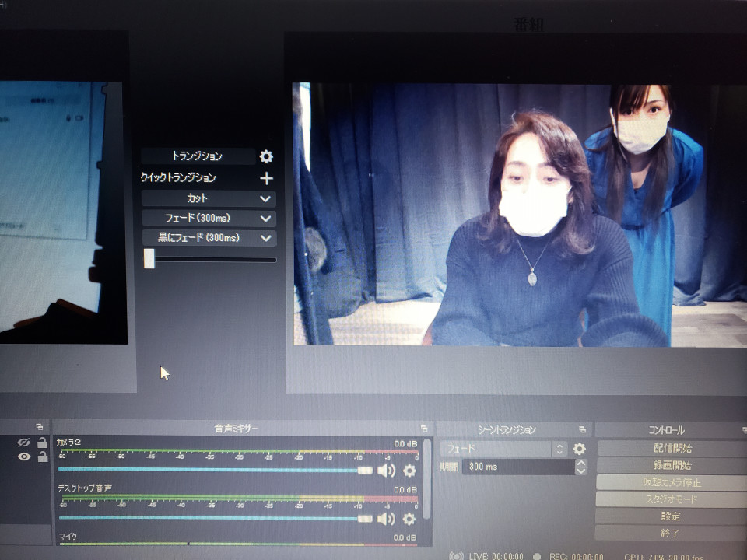The height and width of the screenshot is (560, 747).
Task: Mute the カメラ2 speaker icon
Action: point(386,471)
